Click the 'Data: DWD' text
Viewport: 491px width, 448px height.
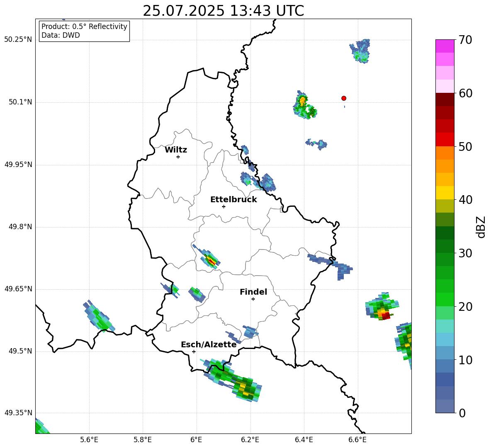pos(61,35)
